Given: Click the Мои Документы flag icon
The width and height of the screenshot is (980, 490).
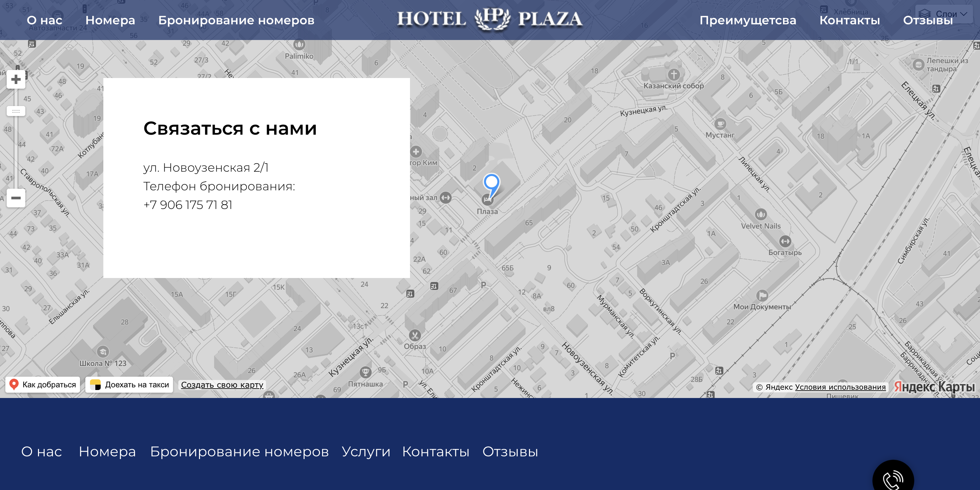Looking at the screenshot, I should pos(762,296).
